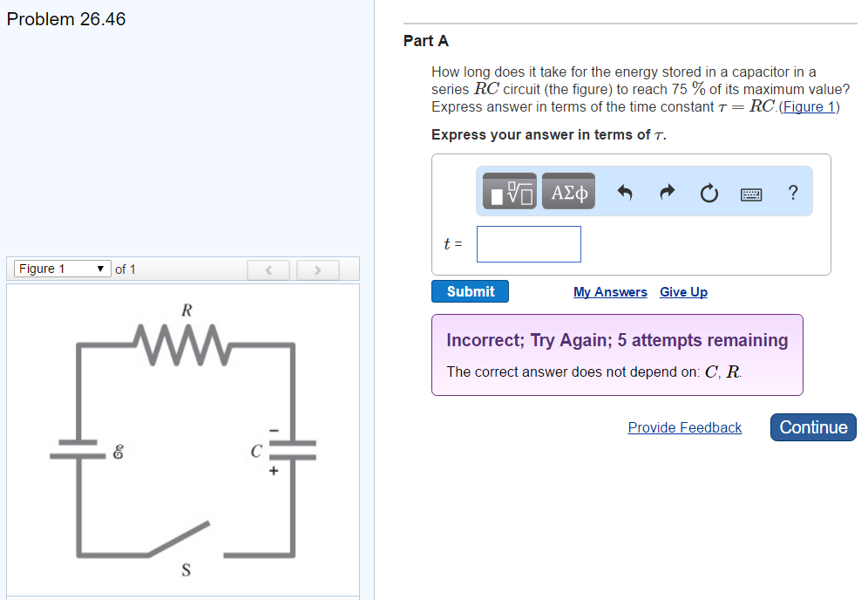Open the Figure 1 hyperlink in the problem text
This screenshot has width=868, height=600.
810,106
